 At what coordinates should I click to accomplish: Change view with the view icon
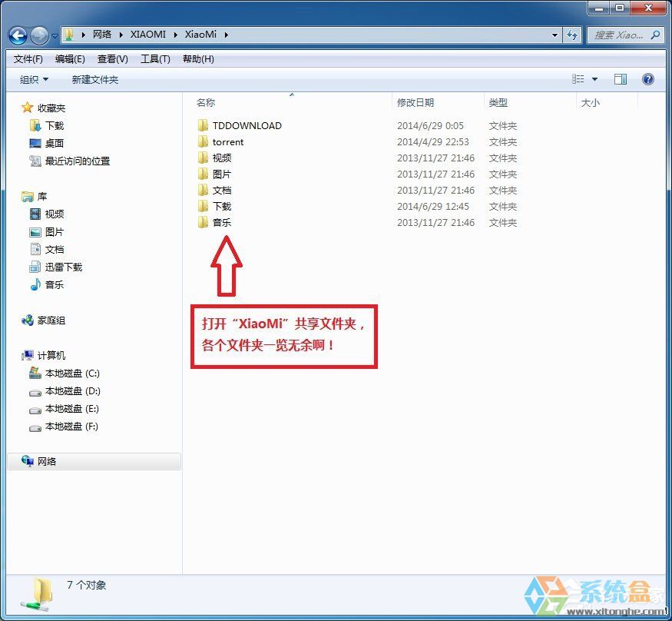[578, 79]
